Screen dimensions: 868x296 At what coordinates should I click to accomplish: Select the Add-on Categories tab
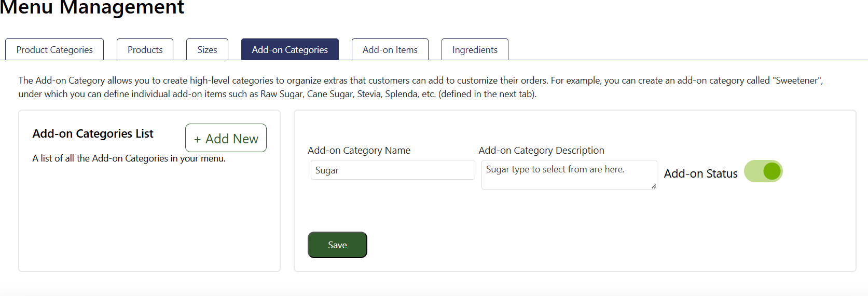click(x=290, y=50)
